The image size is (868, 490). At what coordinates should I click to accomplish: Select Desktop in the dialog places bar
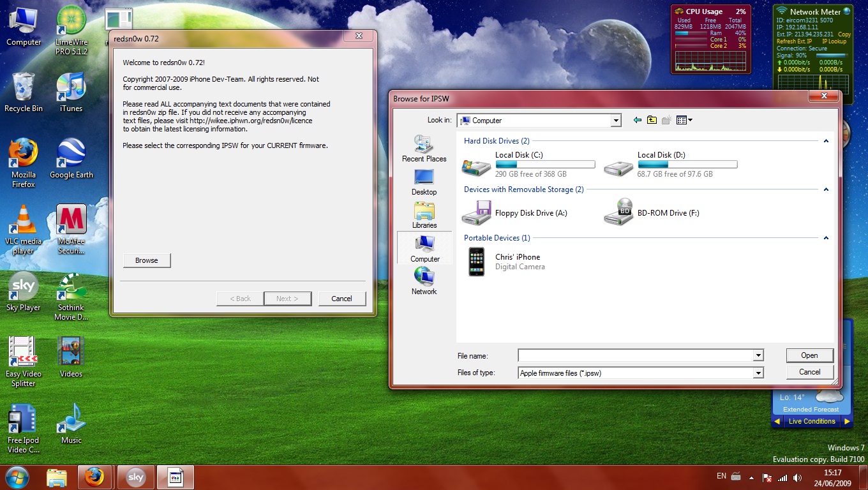point(424,182)
